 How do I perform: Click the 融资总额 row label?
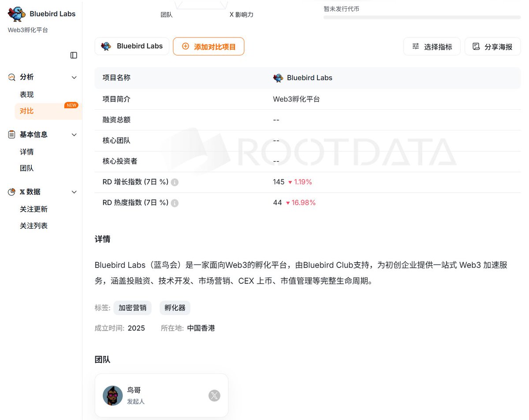116,120
